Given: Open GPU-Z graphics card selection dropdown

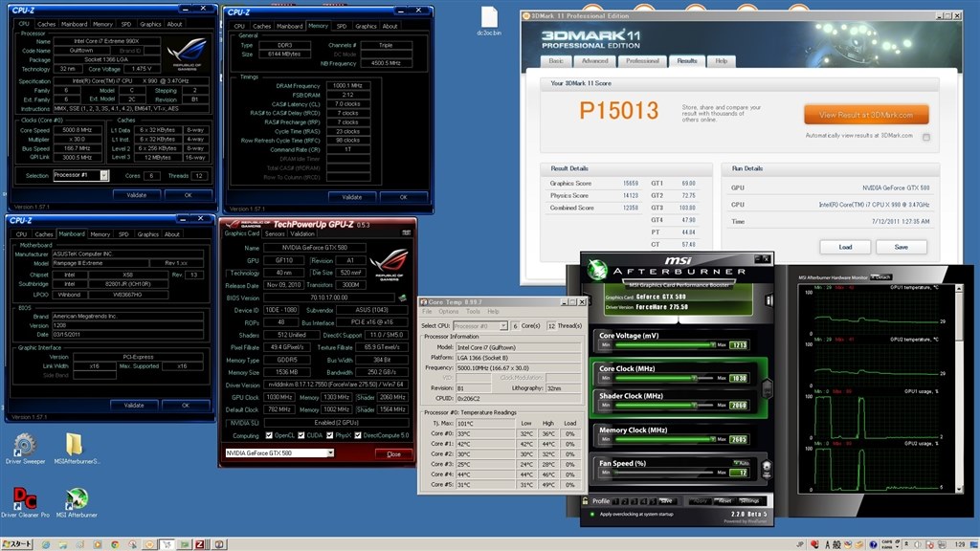Looking at the screenshot, I should pyautogui.click(x=330, y=452).
